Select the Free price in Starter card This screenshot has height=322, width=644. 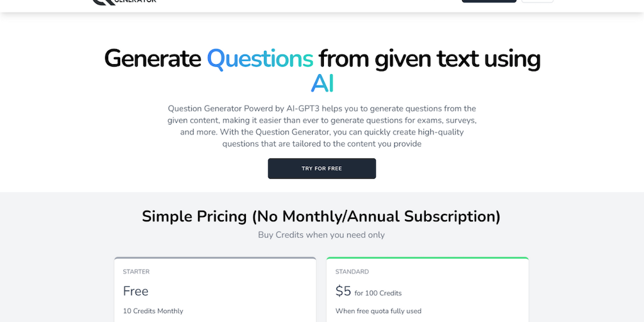pos(136,291)
